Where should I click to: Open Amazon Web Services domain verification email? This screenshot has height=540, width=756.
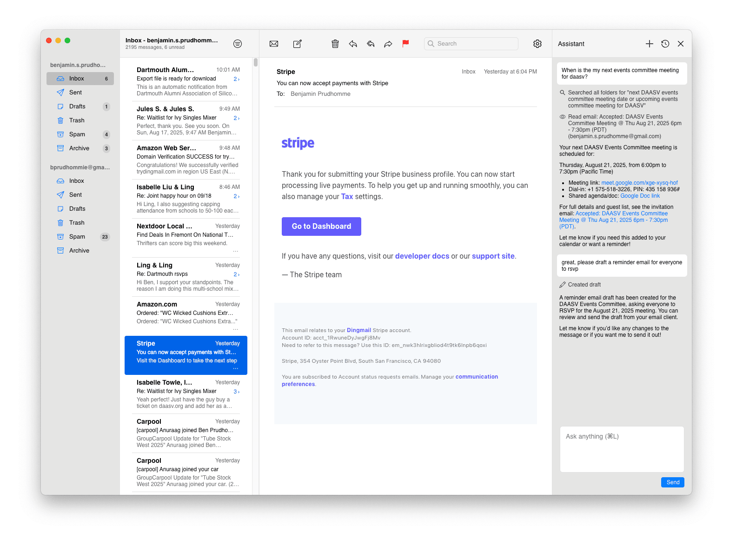[186, 160]
